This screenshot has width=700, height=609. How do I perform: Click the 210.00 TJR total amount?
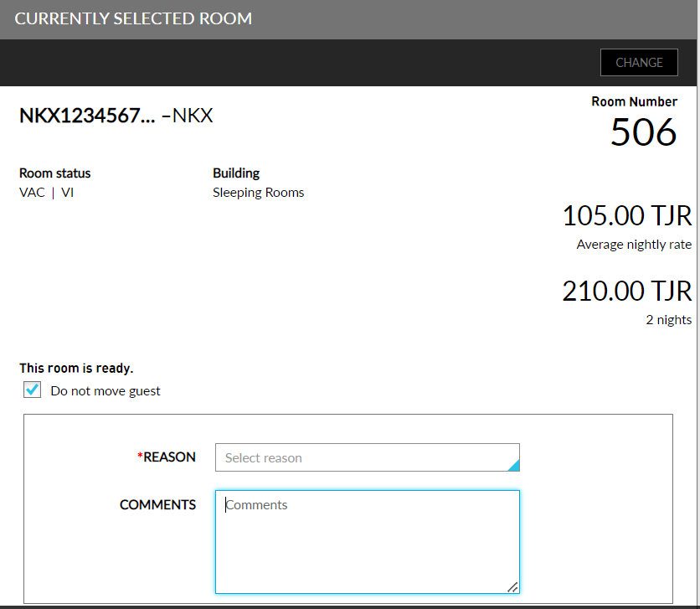pos(627,292)
